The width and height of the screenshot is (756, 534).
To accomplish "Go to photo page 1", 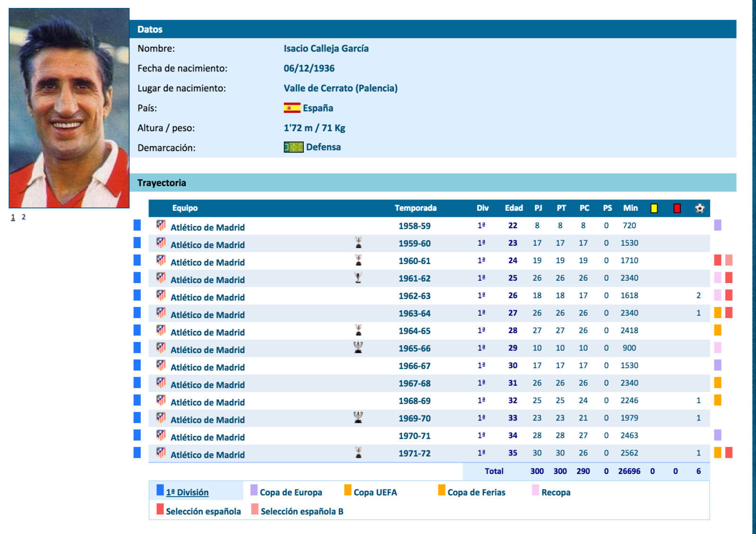I will [x=13, y=217].
